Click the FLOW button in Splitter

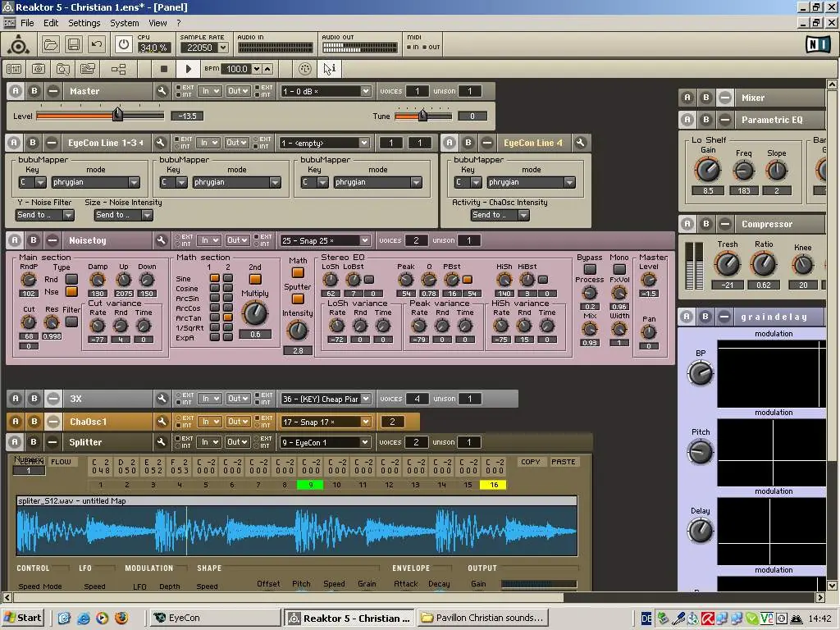61,462
